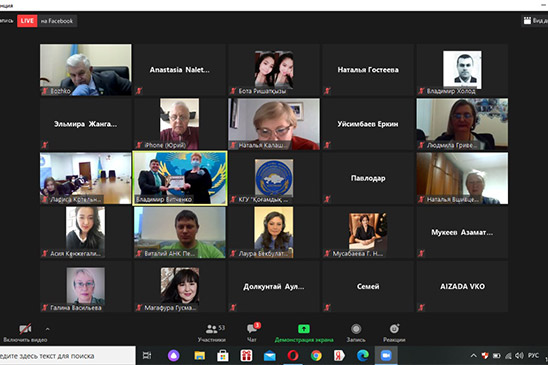Open the Реакции reactions icon

pyautogui.click(x=394, y=329)
